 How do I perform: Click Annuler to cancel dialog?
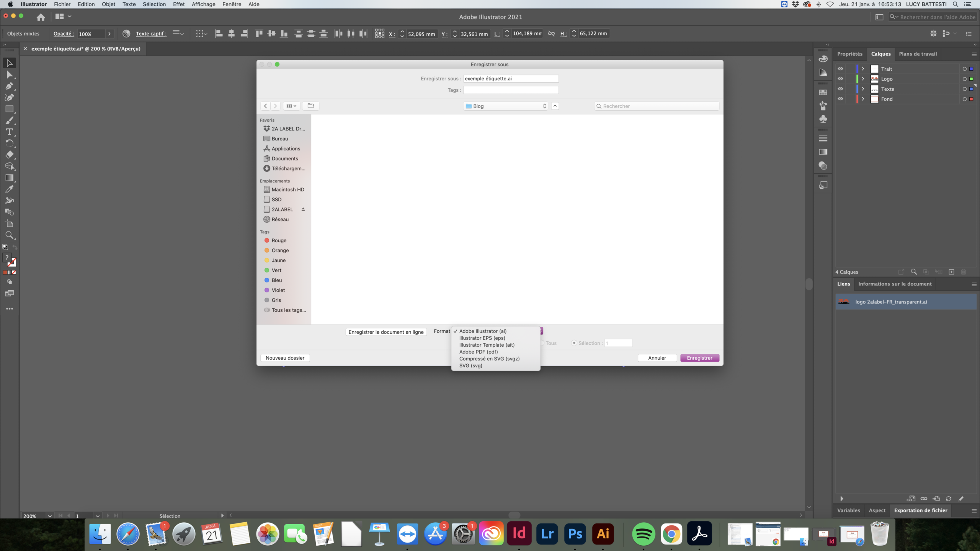656,357
